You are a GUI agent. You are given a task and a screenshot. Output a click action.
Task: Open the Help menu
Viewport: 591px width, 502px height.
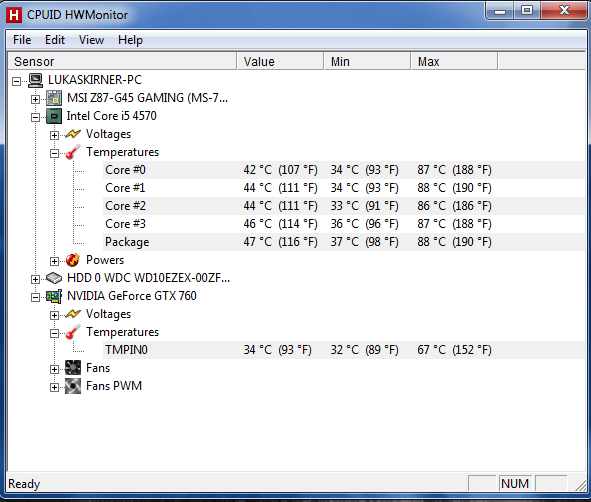(130, 40)
